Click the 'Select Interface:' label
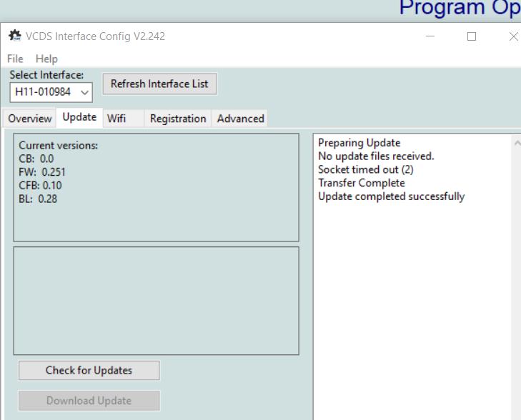 [x=46, y=75]
